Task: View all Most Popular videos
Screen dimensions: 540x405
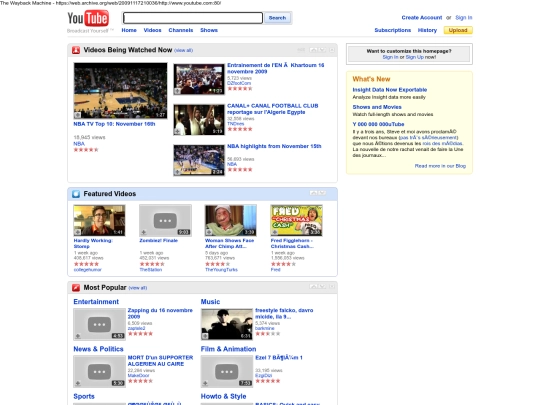Action: 138,288
